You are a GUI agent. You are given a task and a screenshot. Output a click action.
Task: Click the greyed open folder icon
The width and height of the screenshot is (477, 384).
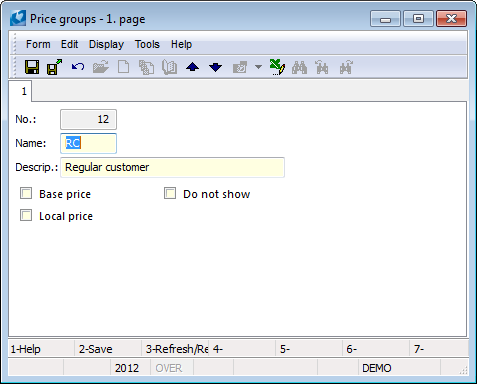[101, 67]
